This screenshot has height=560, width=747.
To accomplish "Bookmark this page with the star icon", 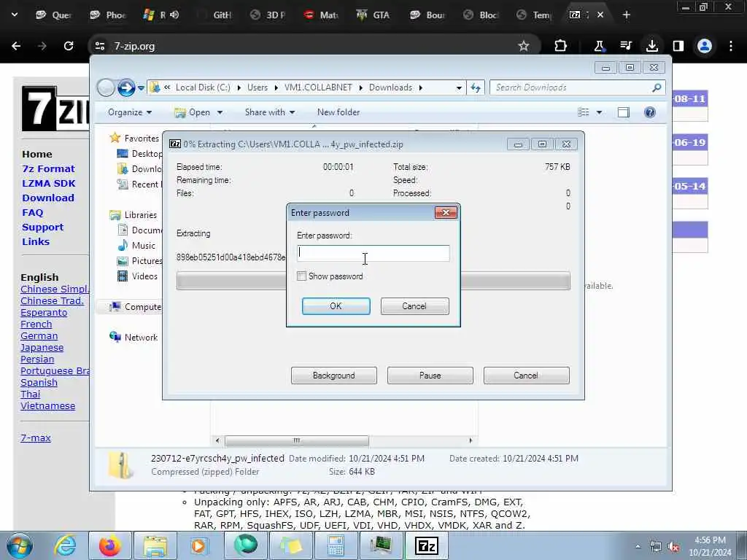I will [524, 46].
